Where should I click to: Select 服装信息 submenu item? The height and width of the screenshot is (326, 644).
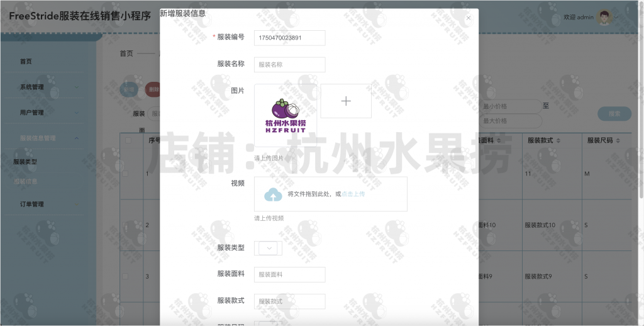(25, 181)
